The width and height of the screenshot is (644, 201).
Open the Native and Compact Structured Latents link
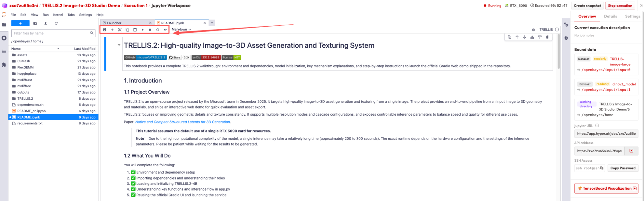pos(182,122)
